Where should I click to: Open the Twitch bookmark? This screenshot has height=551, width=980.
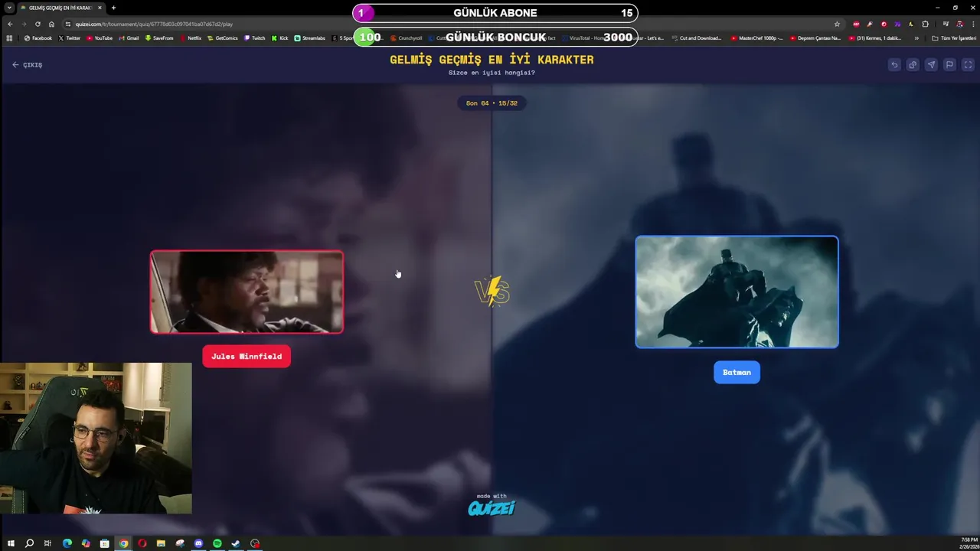tap(254, 37)
